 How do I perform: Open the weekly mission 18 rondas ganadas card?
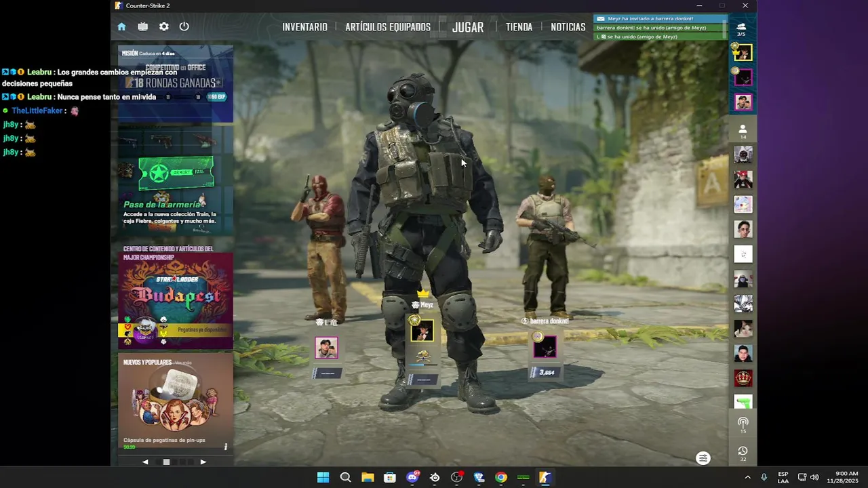point(176,83)
